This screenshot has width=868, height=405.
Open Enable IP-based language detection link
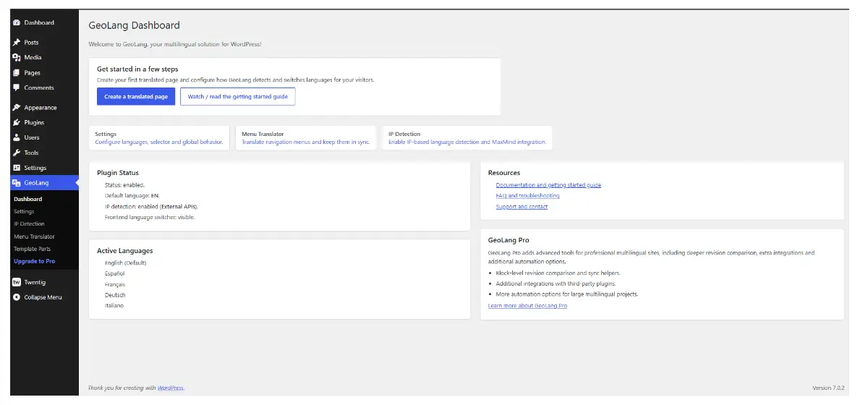tap(467, 142)
